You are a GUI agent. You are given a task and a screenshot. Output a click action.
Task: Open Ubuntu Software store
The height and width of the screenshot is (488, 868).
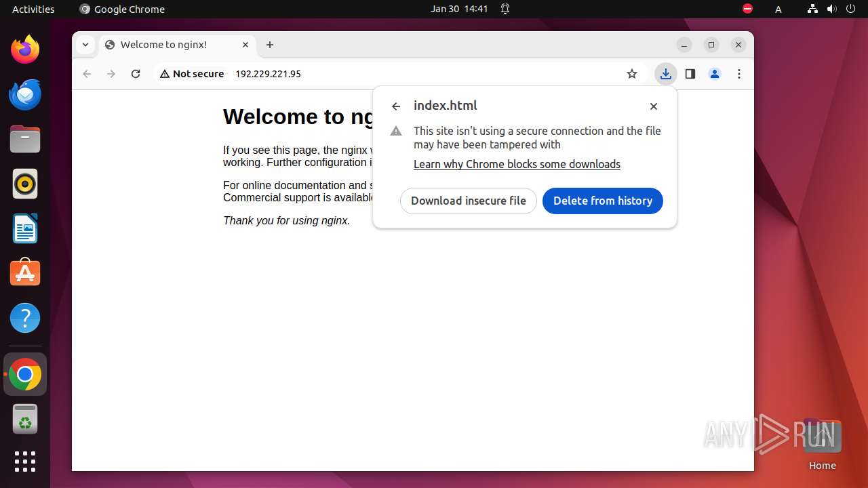tap(25, 273)
